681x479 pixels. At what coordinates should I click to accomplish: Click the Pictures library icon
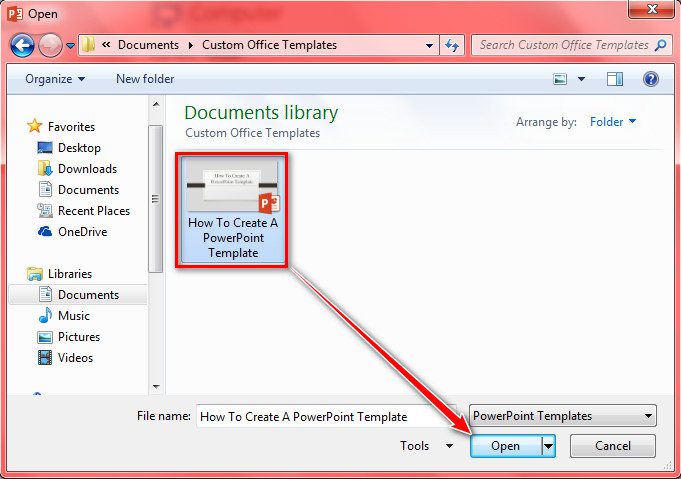click(45, 337)
